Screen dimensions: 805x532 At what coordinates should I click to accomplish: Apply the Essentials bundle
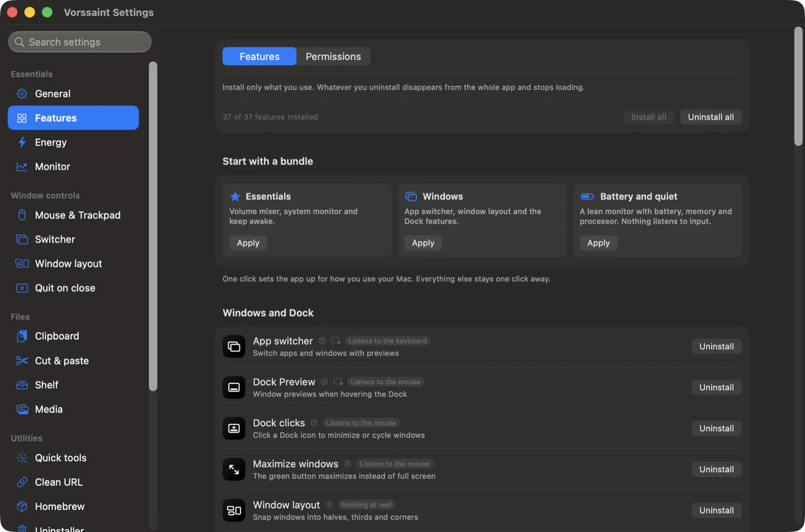(x=248, y=243)
